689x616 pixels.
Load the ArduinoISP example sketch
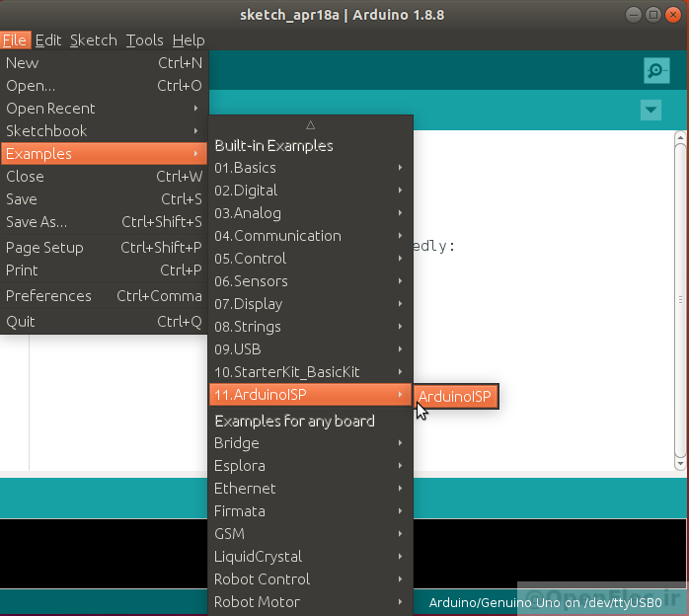[456, 396]
